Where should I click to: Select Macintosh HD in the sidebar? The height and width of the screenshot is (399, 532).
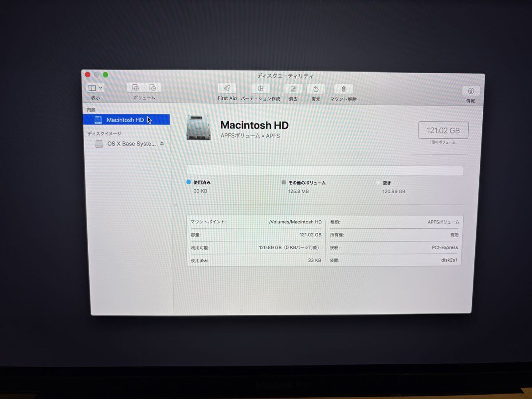125,120
